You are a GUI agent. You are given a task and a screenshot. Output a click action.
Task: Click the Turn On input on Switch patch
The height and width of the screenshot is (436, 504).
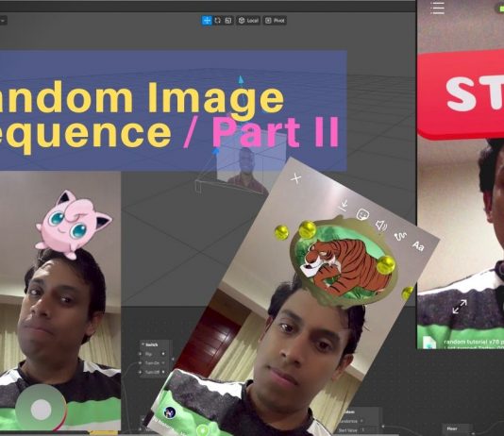click(140, 362)
